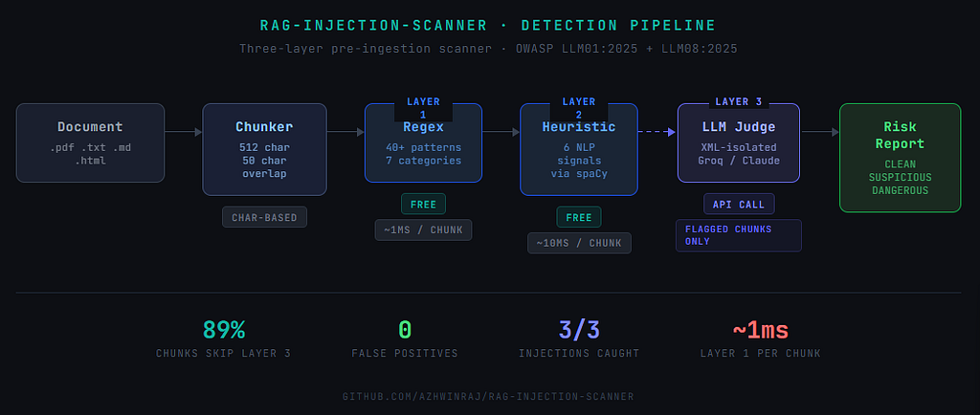This screenshot has height=415, width=980.
Task: Select the Chunker stage box
Action: 264,149
